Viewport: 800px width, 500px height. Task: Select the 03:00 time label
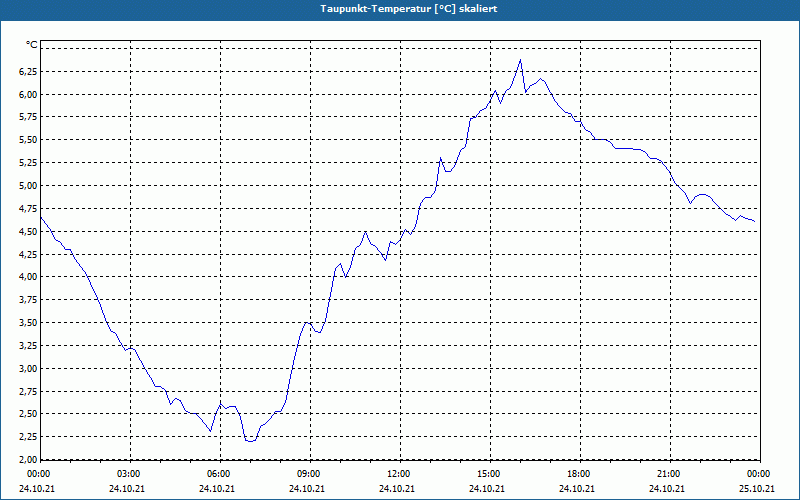pos(129,474)
